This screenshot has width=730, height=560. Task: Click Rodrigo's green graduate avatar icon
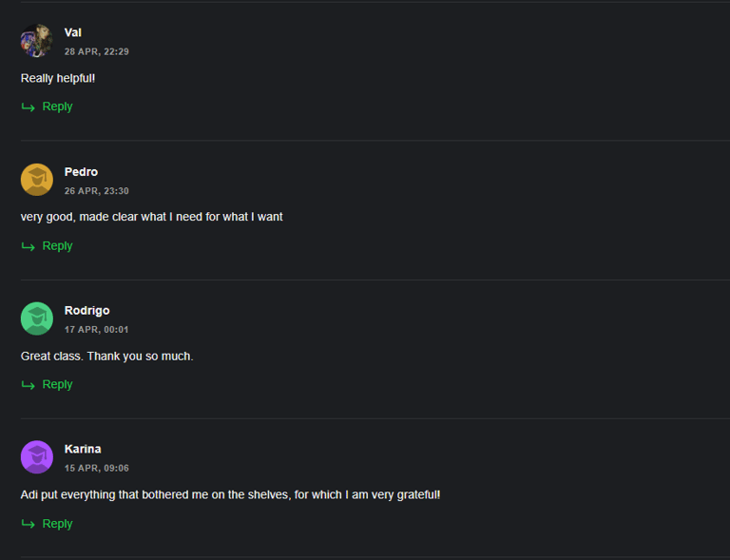(x=37, y=319)
